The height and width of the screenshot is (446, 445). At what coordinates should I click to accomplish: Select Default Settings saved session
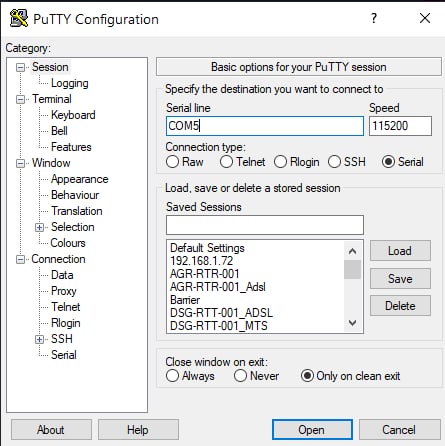point(207,248)
